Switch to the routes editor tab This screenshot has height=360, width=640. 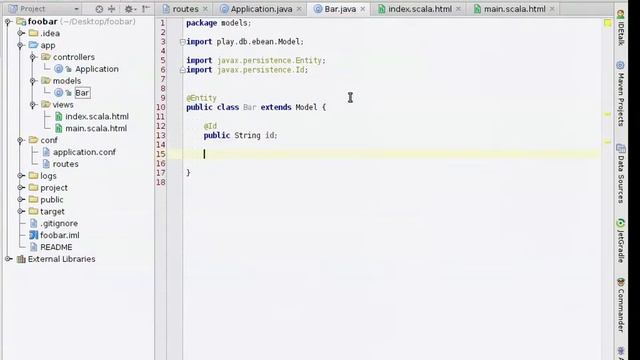click(x=185, y=9)
